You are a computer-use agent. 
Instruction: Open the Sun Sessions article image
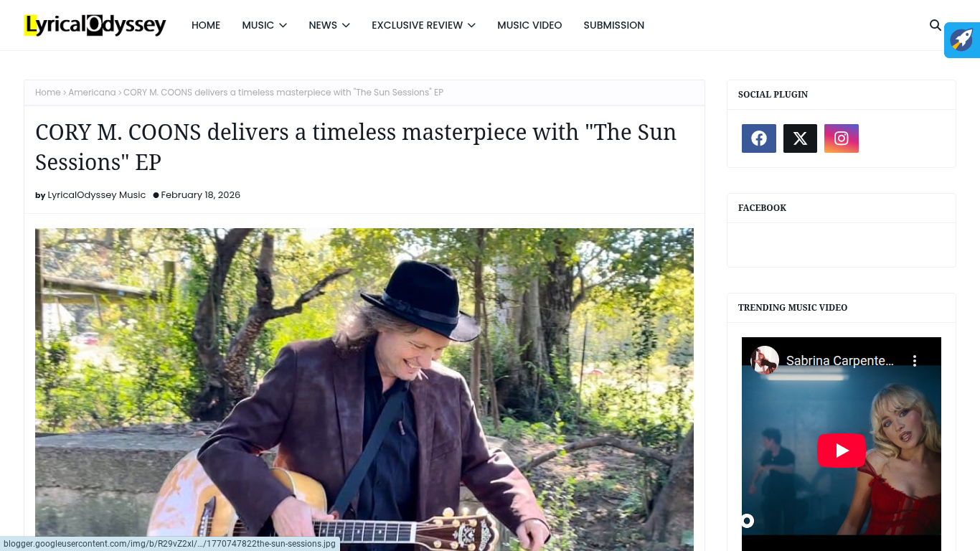pyautogui.click(x=364, y=390)
